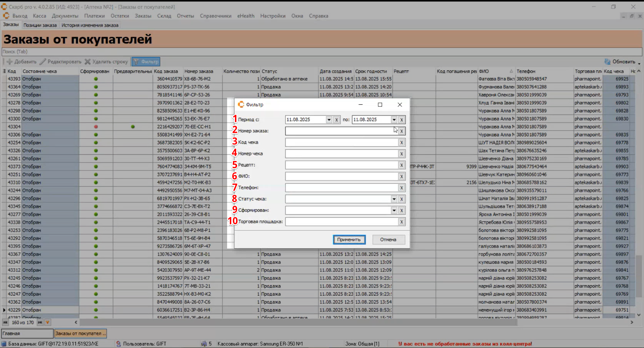Image resolution: width=644 pixels, height=348 pixels.
Task: Open the period end date dropdown
Action: coord(394,120)
